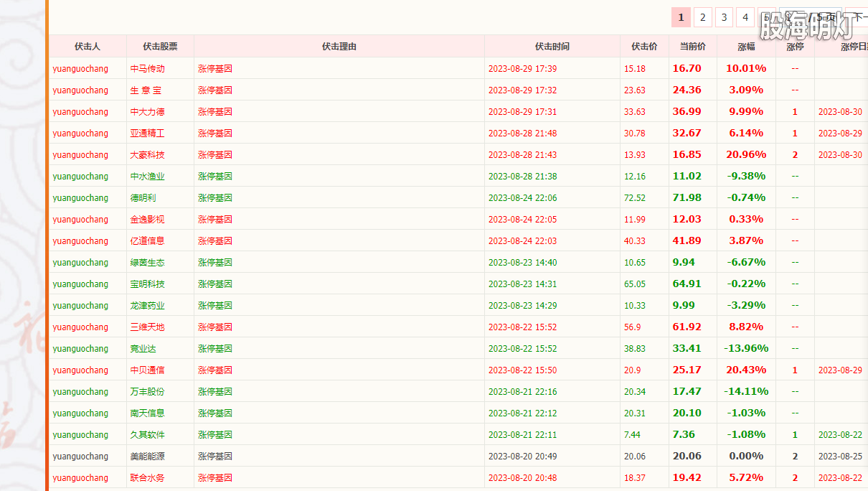Image resolution: width=868 pixels, height=491 pixels.
Task: Open stock 金逸影视
Action: pos(147,220)
